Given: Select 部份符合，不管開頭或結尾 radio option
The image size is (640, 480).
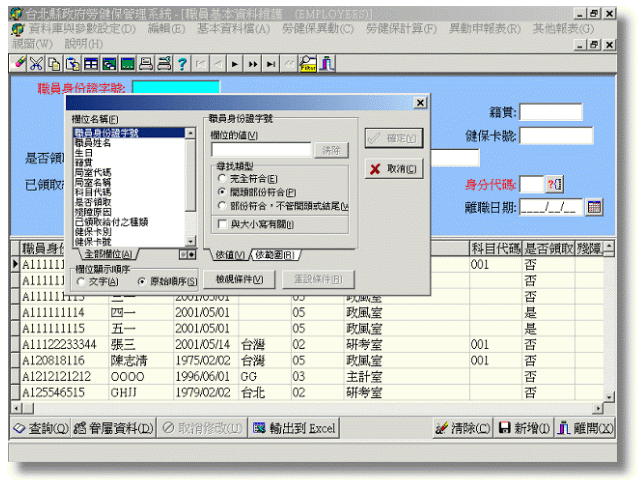Looking at the screenshot, I should coord(222,206).
